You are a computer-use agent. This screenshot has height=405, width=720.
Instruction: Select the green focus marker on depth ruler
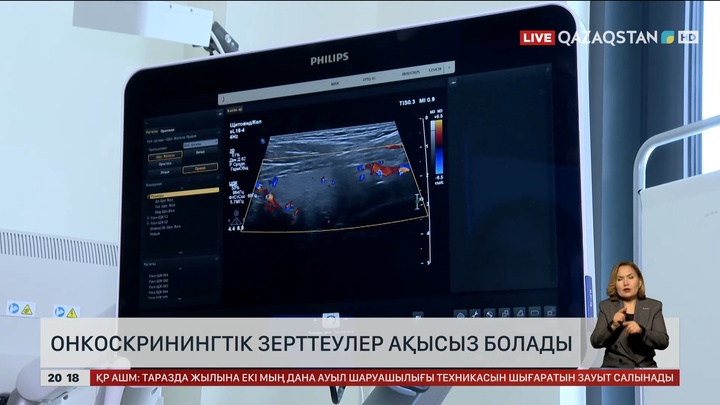(x=417, y=202)
